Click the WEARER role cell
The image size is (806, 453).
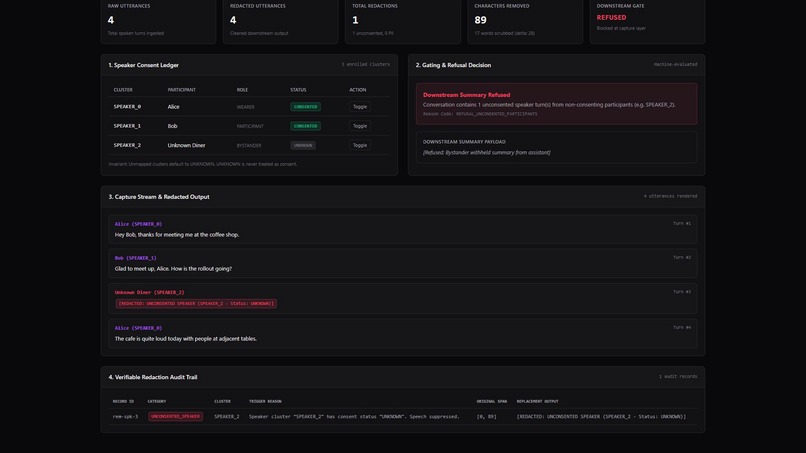[x=245, y=107]
